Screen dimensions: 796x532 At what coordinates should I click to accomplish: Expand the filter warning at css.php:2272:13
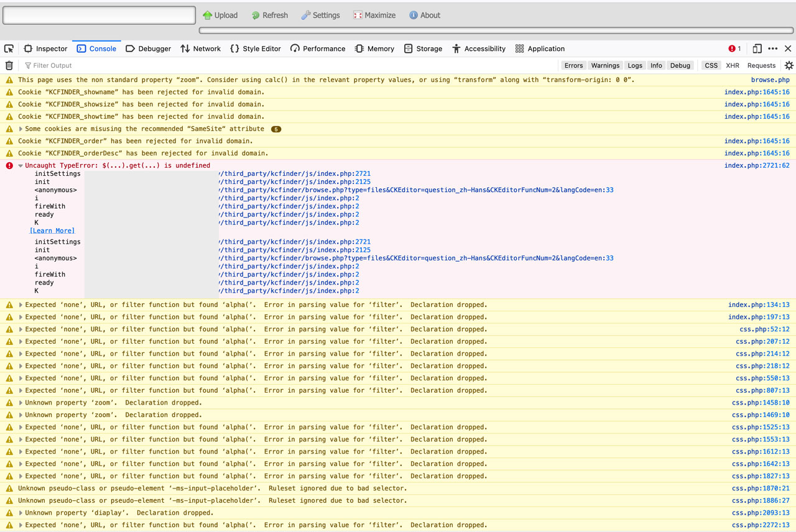tap(21, 525)
